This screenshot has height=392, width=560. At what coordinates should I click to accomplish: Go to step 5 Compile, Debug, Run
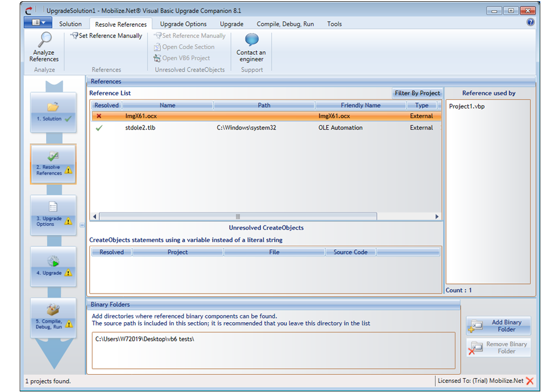click(x=53, y=318)
